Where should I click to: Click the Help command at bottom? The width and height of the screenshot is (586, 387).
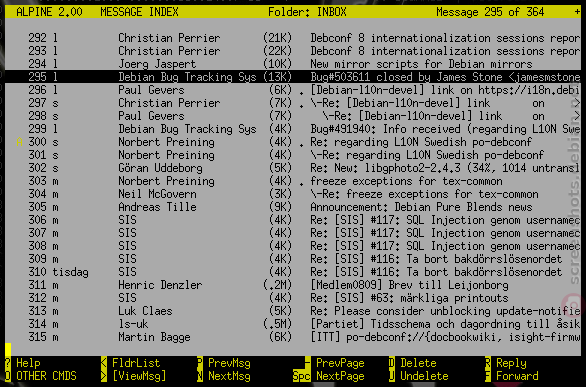point(28,363)
